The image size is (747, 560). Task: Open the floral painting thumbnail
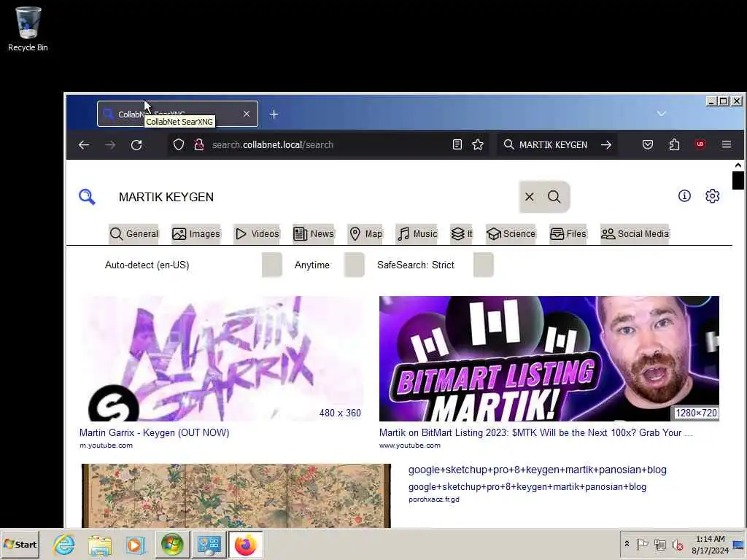(236, 496)
